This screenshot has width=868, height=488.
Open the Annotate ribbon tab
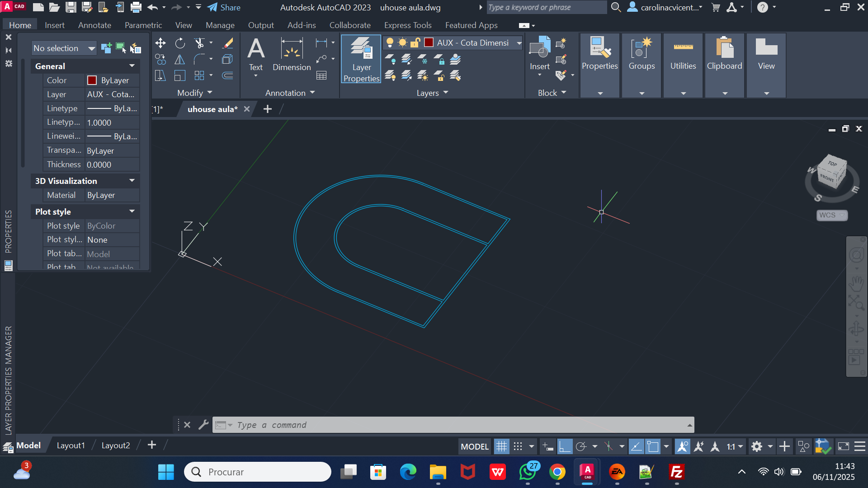tap(94, 25)
